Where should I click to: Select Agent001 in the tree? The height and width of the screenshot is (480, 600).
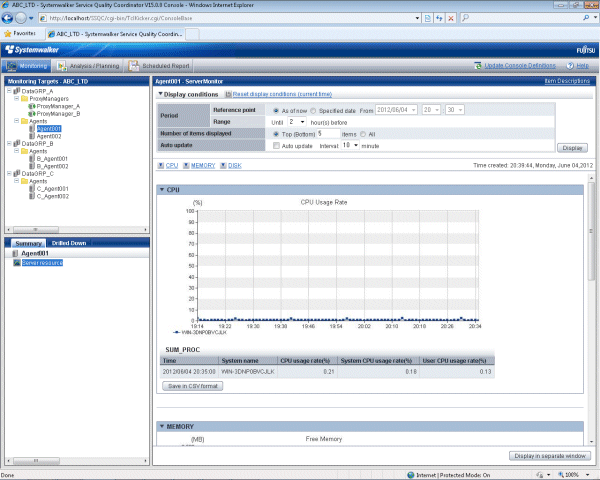(x=49, y=129)
